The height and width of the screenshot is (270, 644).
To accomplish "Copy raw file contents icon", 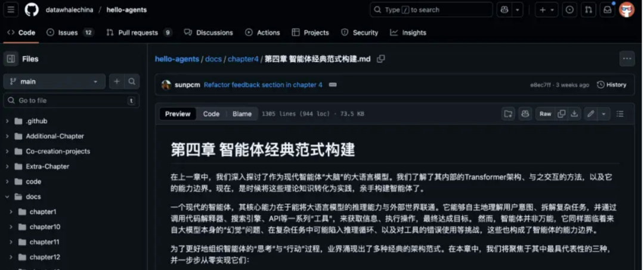I will 562,114.
